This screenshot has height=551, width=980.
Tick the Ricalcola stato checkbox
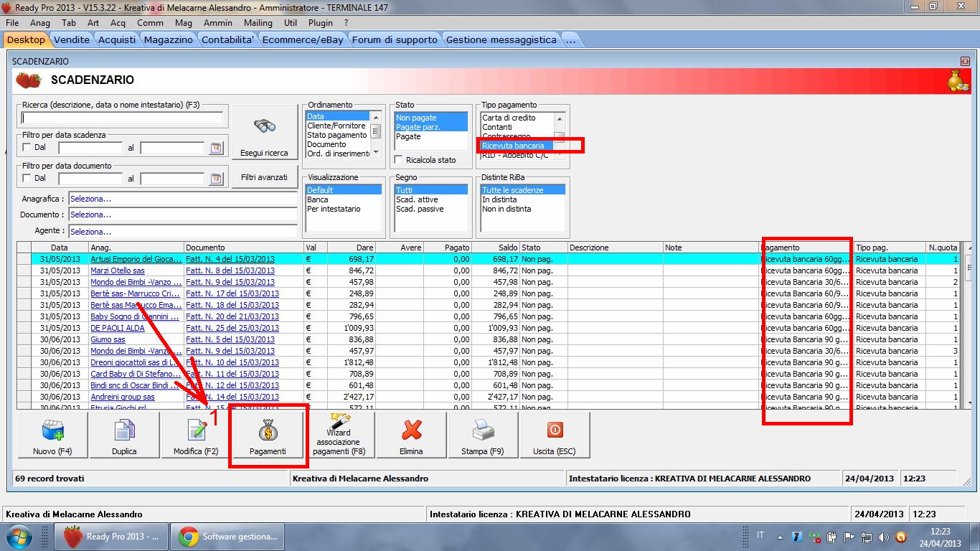point(399,160)
